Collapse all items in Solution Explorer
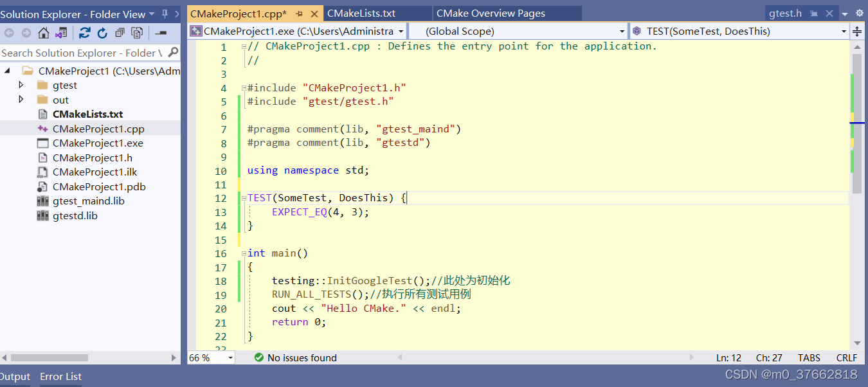This screenshot has height=387, width=868. tap(120, 33)
